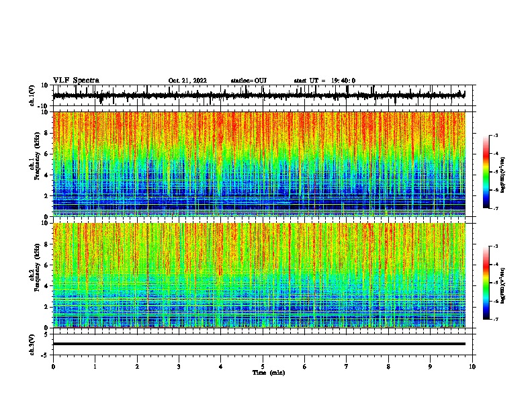
Task: Click tick label "9" on Time axis
Action: [x=430, y=367]
